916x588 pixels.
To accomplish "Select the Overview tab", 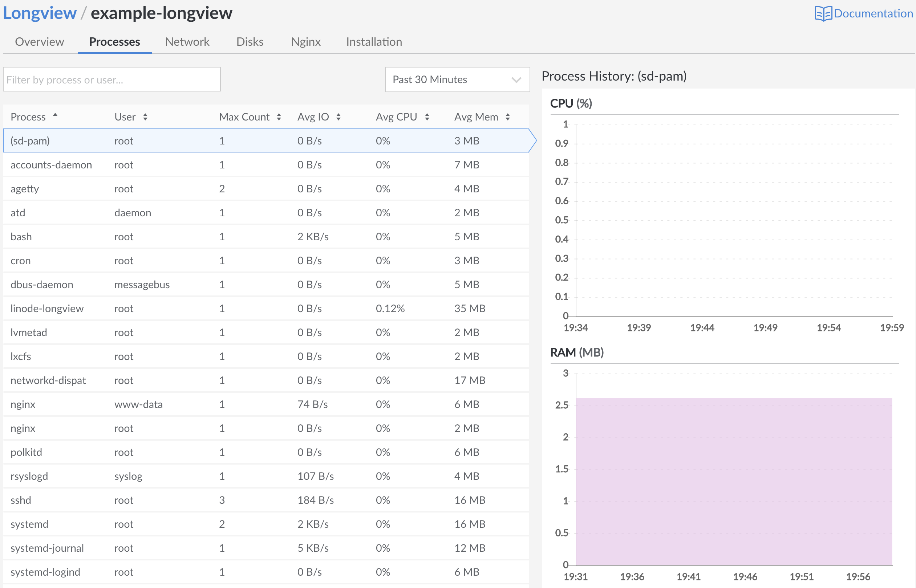I will click(37, 41).
